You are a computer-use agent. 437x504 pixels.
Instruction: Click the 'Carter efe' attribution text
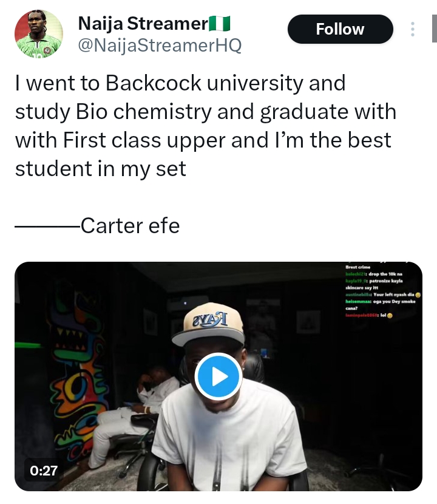tap(130, 226)
